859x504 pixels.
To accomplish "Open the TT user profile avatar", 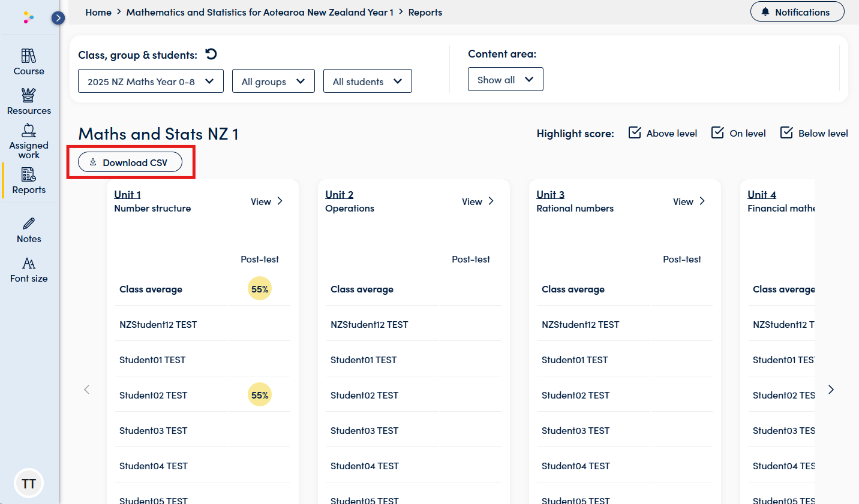I will point(29,483).
